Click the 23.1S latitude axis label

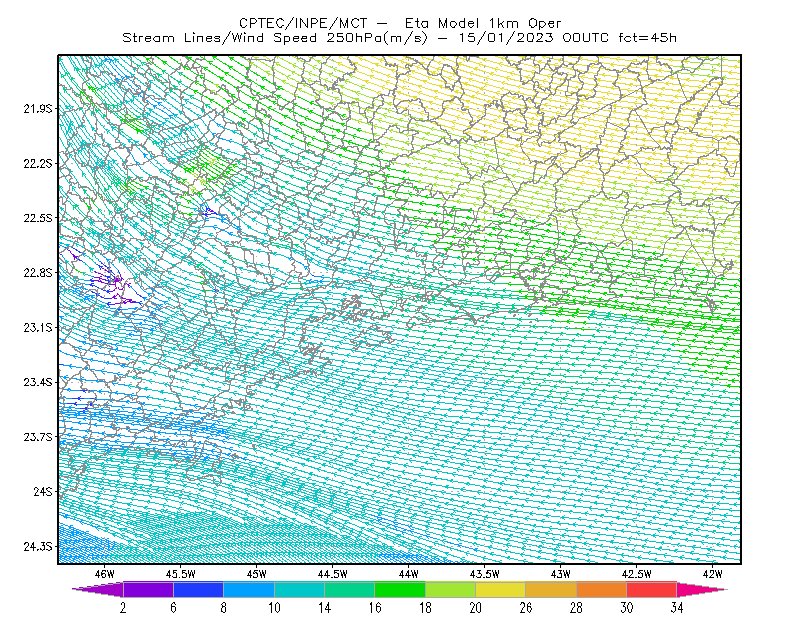38,327
